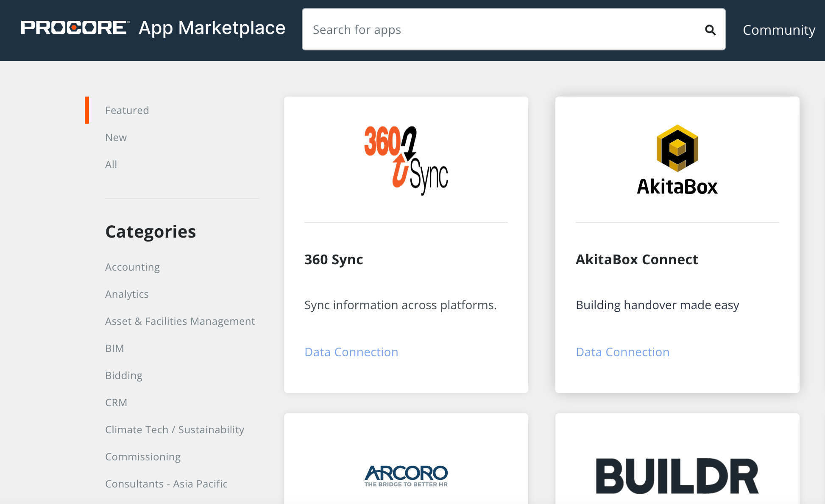This screenshot has width=825, height=504.
Task: Open the CRM category
Action: 116,402
